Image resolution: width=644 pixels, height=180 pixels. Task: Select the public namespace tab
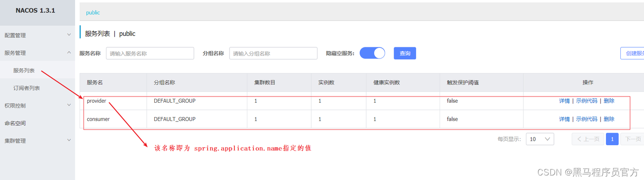click(x=93, y=13)
